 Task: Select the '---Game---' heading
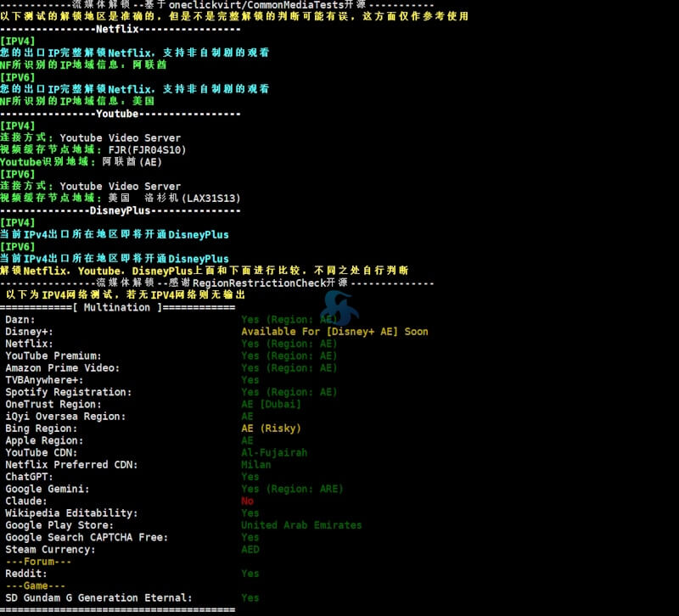click(35, 585)
